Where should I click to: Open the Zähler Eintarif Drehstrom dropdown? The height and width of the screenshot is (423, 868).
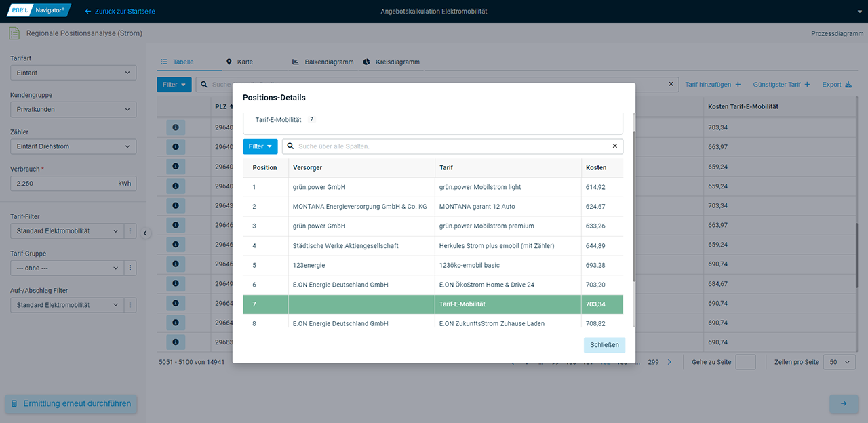(x=73, y=146)
